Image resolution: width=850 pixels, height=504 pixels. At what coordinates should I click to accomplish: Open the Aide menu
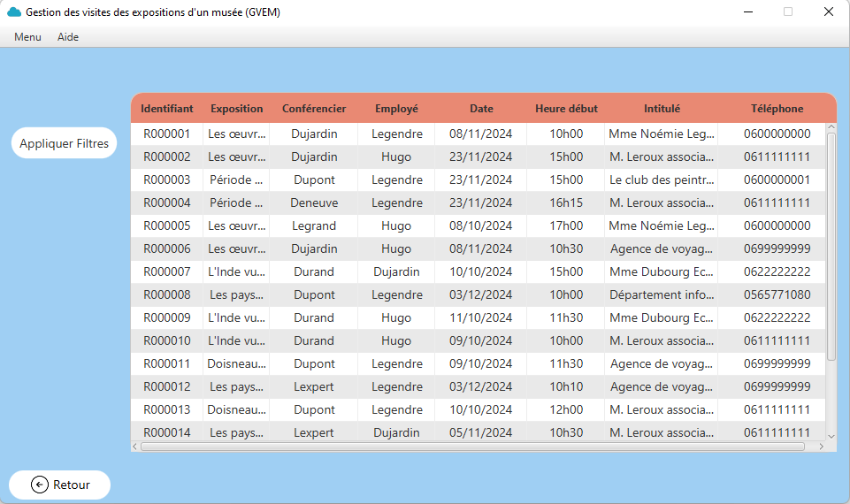point(68,37)
